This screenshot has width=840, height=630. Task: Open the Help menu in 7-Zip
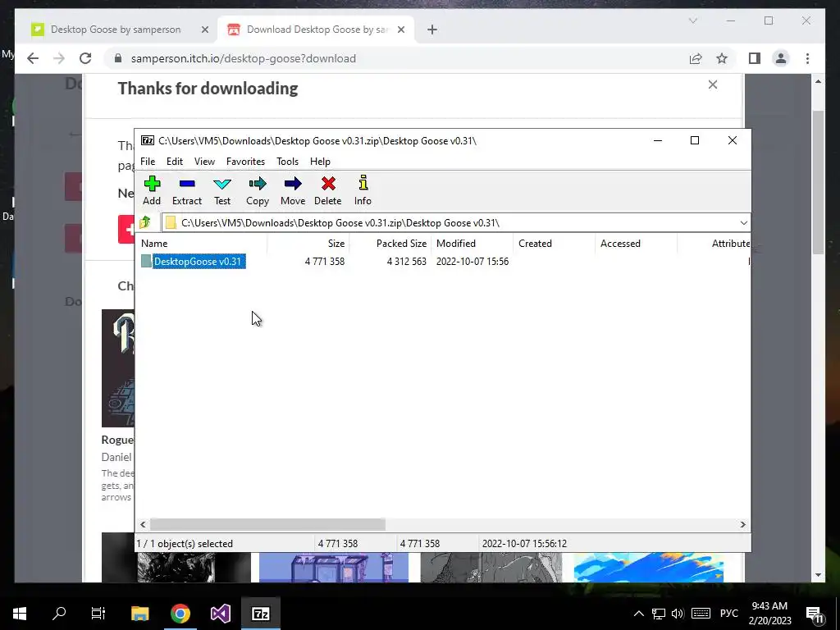point(321,162)
